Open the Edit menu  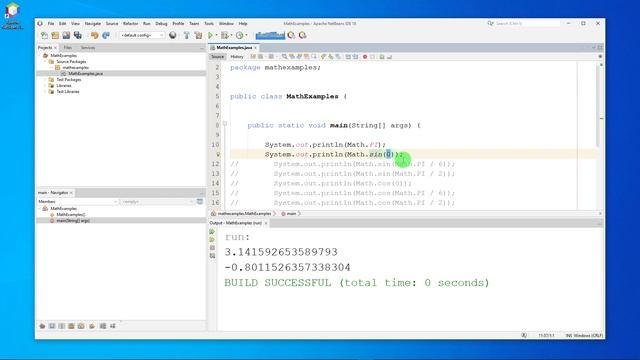[x=62, y=24]
